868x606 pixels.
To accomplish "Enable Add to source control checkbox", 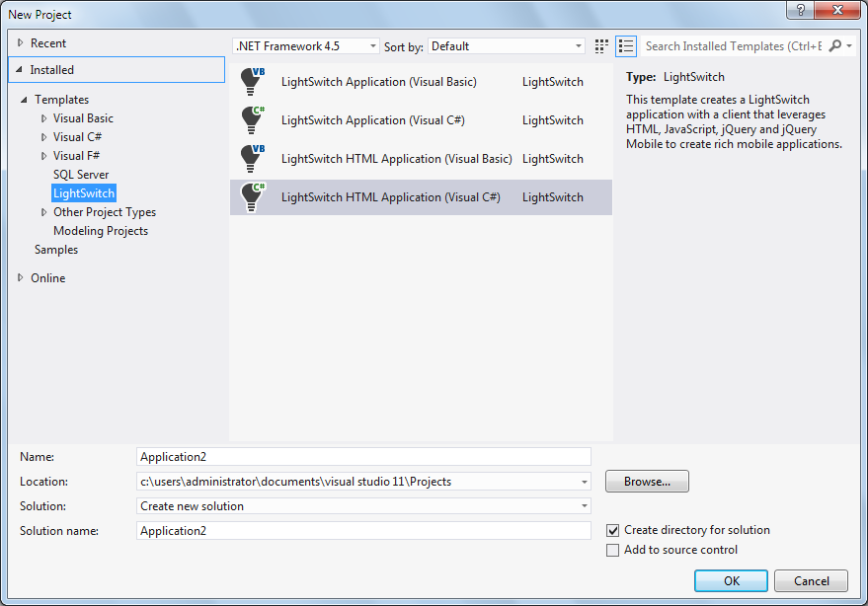I will pyautogui.click(x=613, y=550).
